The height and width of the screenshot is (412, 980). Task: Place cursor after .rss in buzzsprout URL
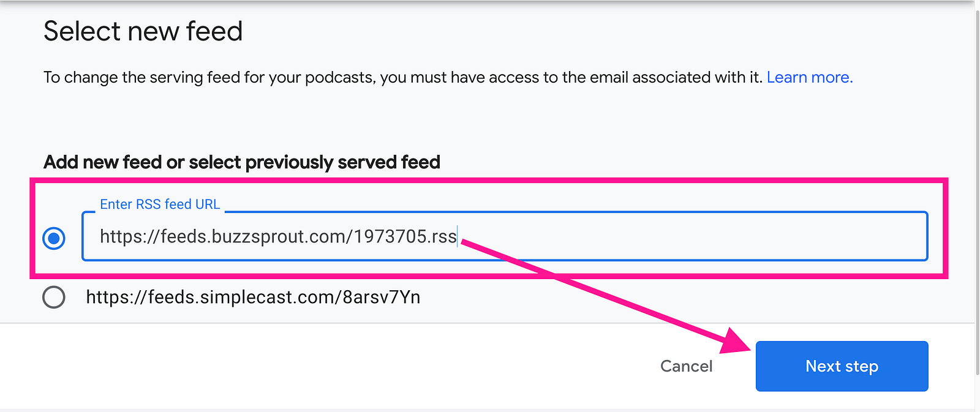[x=458, y=236]
